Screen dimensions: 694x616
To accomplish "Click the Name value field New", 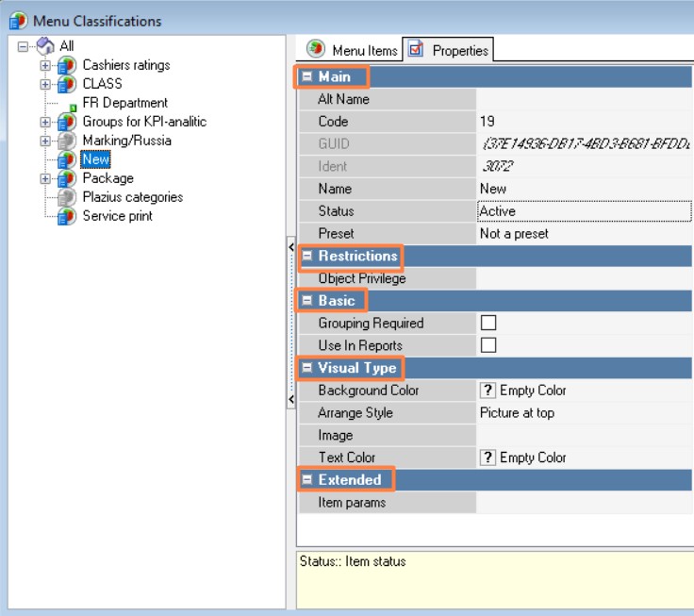I will pos(585,189).
